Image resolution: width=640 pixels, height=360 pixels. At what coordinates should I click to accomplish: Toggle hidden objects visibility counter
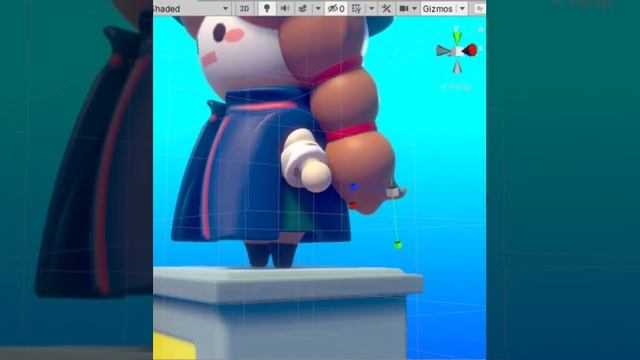[x=336, y=9]
